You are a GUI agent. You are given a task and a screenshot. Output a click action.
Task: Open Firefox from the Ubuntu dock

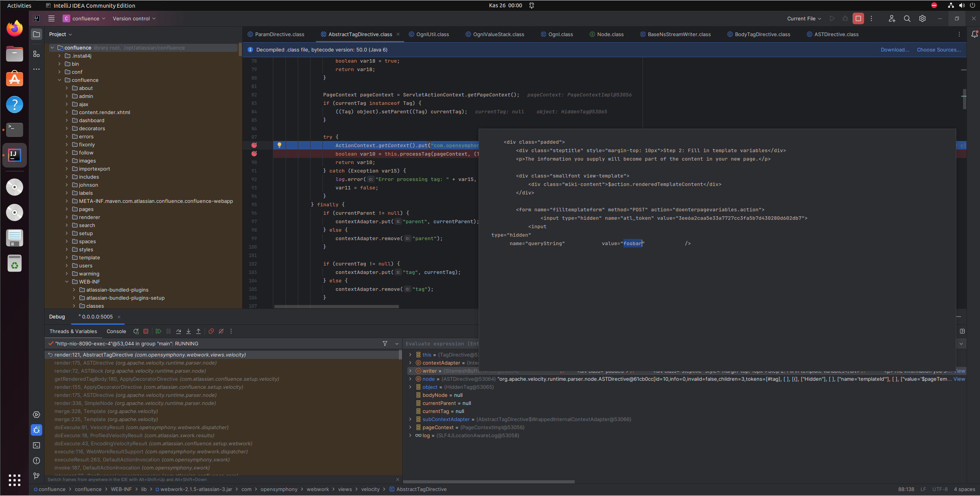[x=15, y=28]
